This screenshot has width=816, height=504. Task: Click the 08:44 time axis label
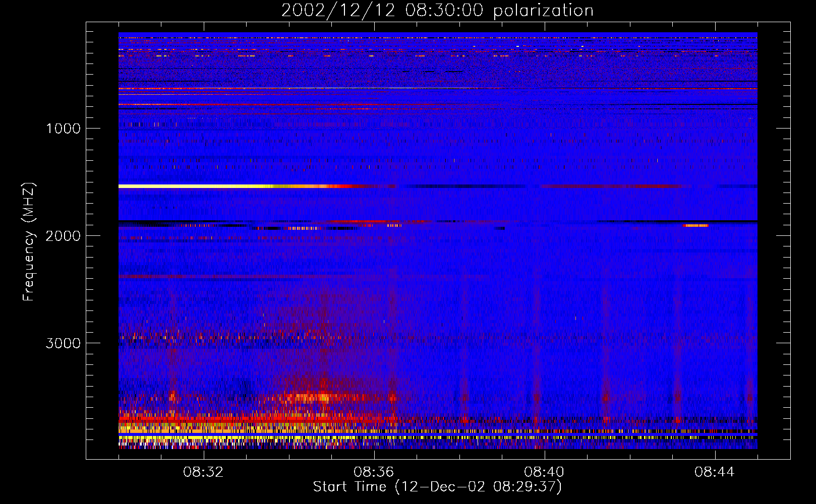[x=715, y=472]
